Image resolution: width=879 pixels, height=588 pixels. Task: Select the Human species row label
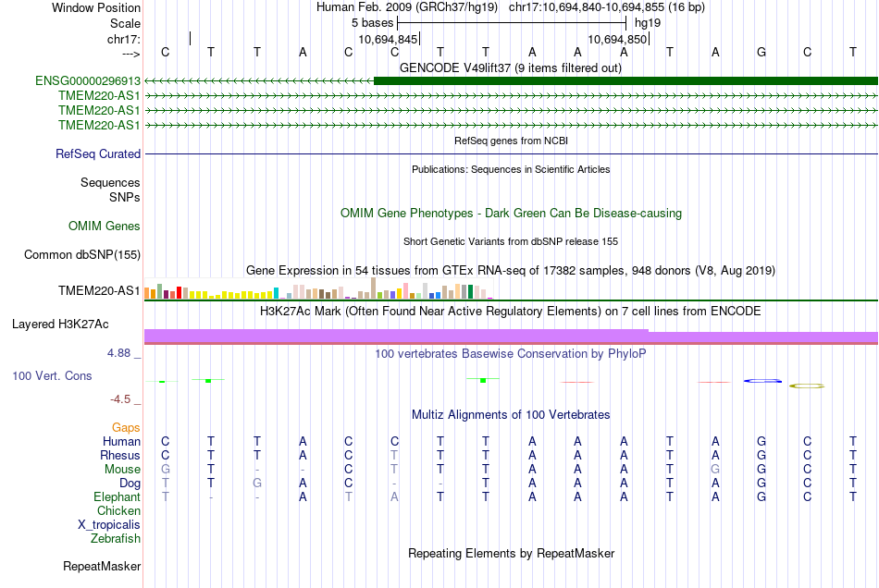(x=121, y=442)
